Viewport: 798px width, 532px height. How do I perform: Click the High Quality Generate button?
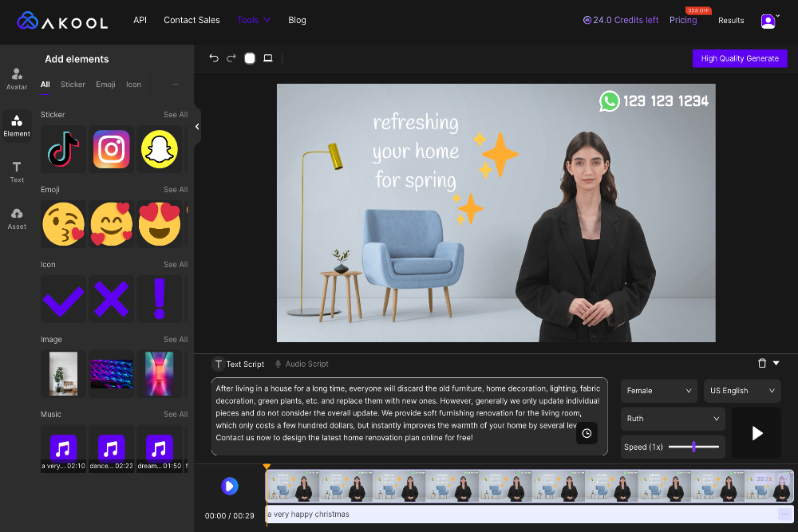(739, 58)
